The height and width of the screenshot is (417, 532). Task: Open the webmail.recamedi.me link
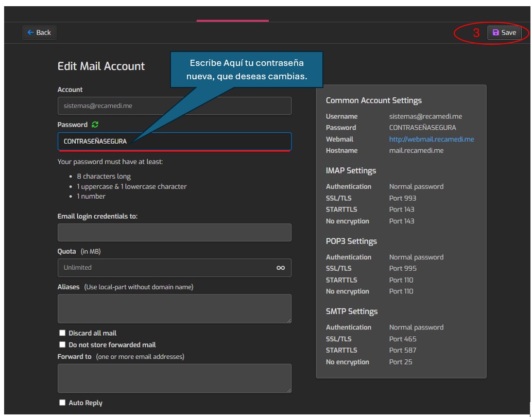[431, 139]
